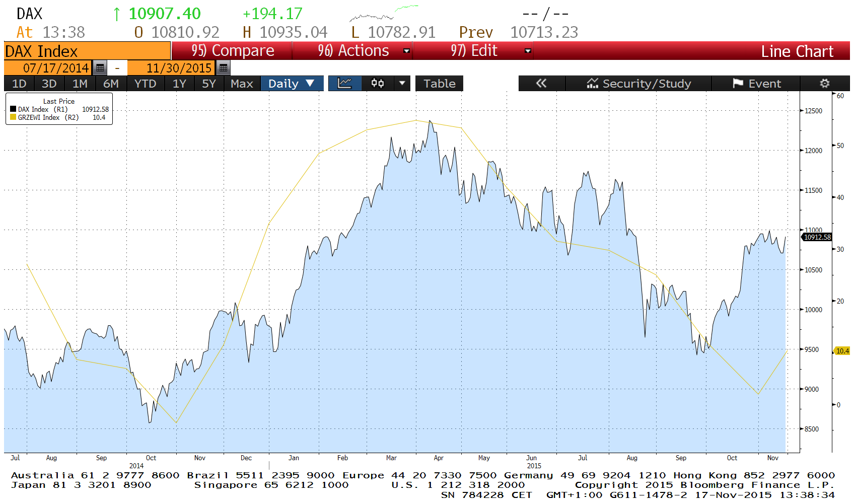
Task: Select the 1M range tab
Action: point(80,84)
